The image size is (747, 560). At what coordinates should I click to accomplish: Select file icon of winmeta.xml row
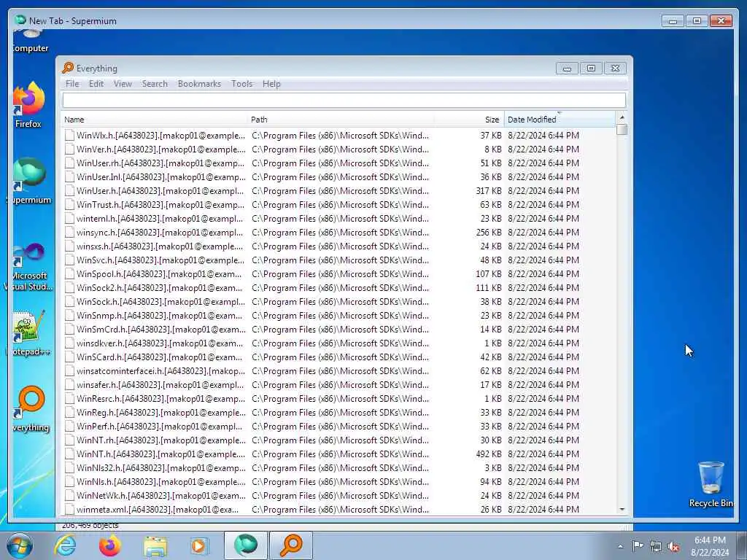(x=69, y=510)
